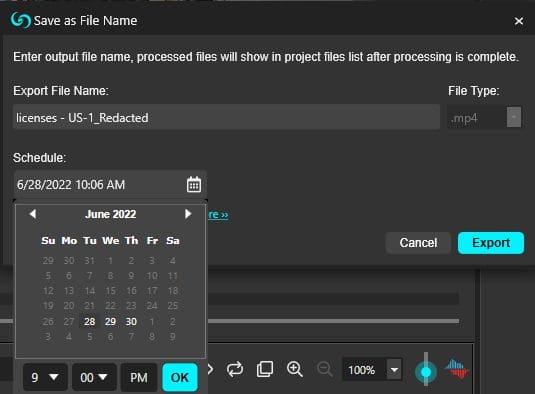Zoom in with the magnifier plus icon
535x394 pixels.
click(295, 369)
